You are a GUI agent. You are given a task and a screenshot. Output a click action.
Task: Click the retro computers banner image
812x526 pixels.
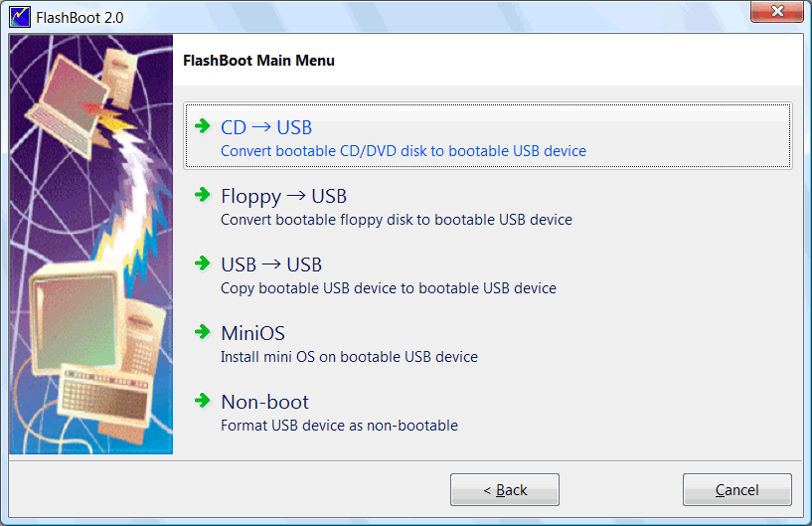click(x=91, y=245)
